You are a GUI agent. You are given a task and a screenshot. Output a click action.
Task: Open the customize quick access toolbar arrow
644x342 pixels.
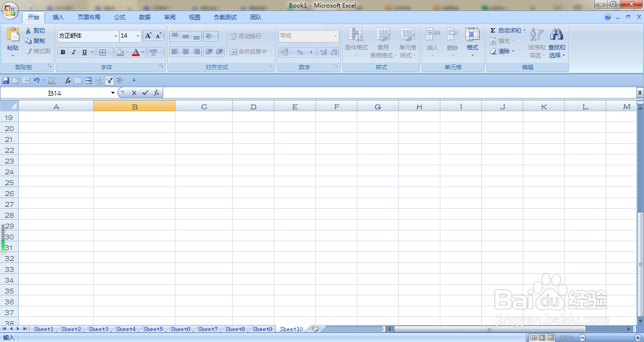[134, 81]
